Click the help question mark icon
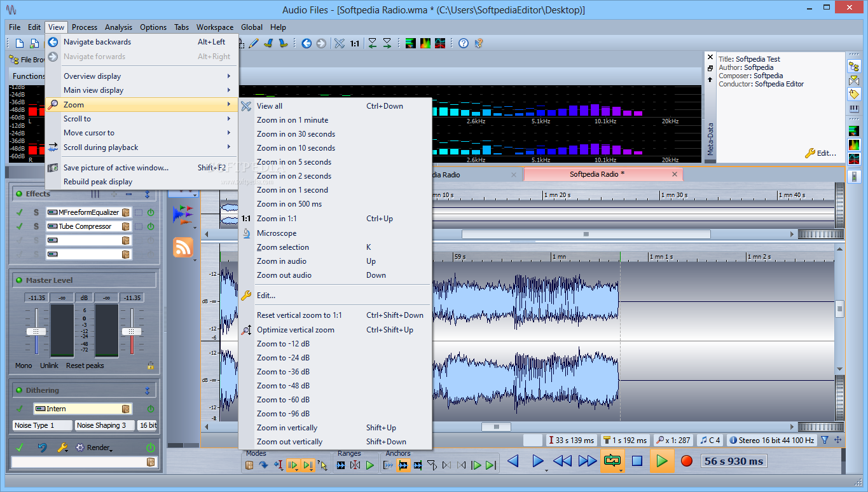Viewport: 868px width, 492px height. click(464, 43)
